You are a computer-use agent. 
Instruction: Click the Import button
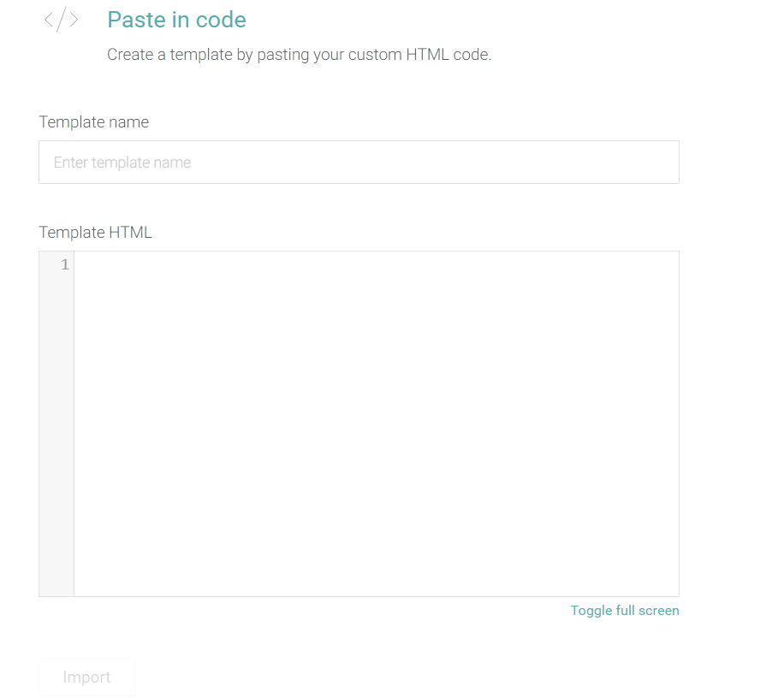click(87, 677)
